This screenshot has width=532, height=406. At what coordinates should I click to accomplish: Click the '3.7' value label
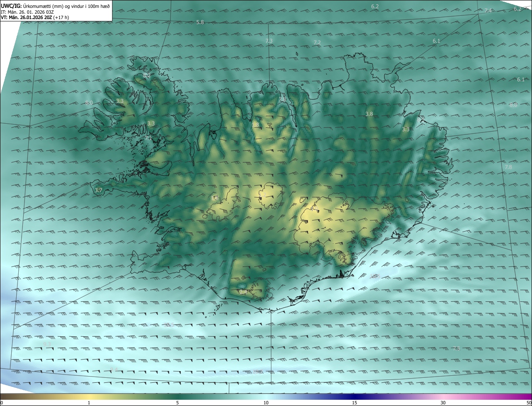click(x=98, y=190)
